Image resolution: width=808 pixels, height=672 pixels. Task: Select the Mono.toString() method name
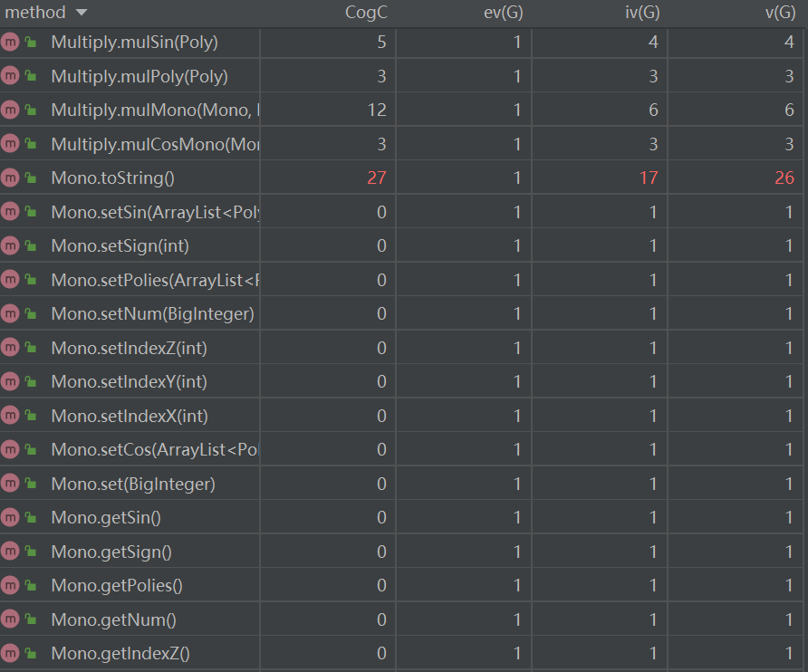tap(113, 178)
